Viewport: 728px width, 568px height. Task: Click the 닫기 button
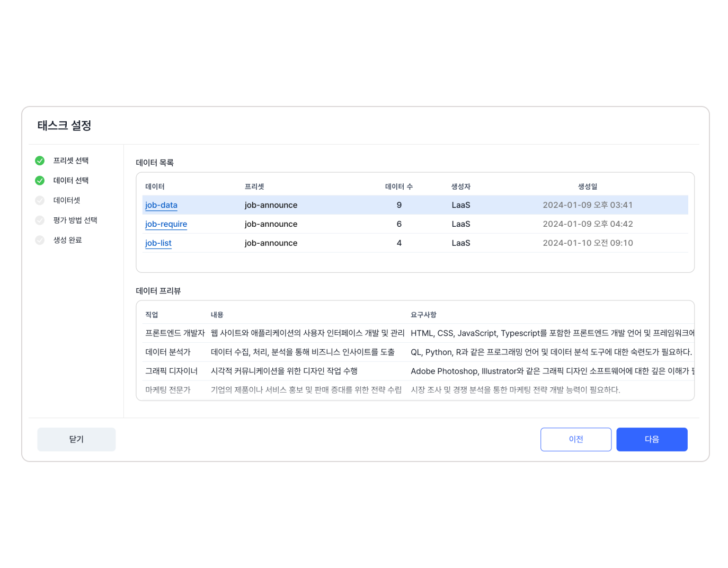click(x=76, y=439)
